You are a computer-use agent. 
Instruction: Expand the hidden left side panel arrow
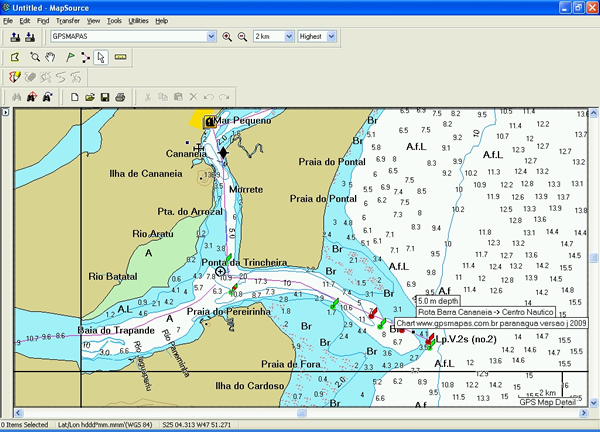point(5,112)
